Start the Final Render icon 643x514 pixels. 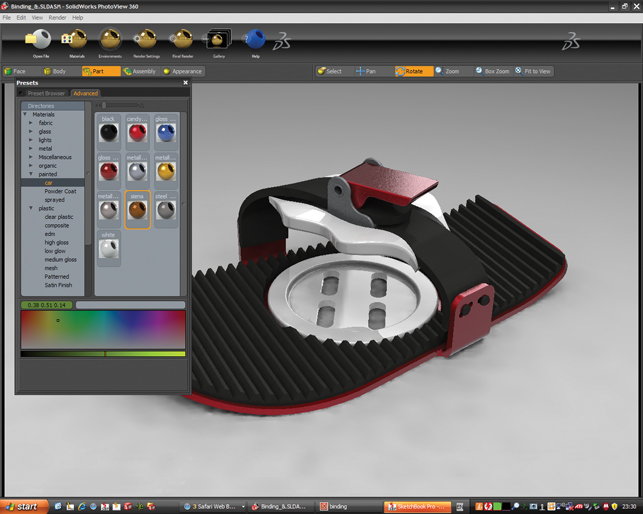tap(182, 40)
